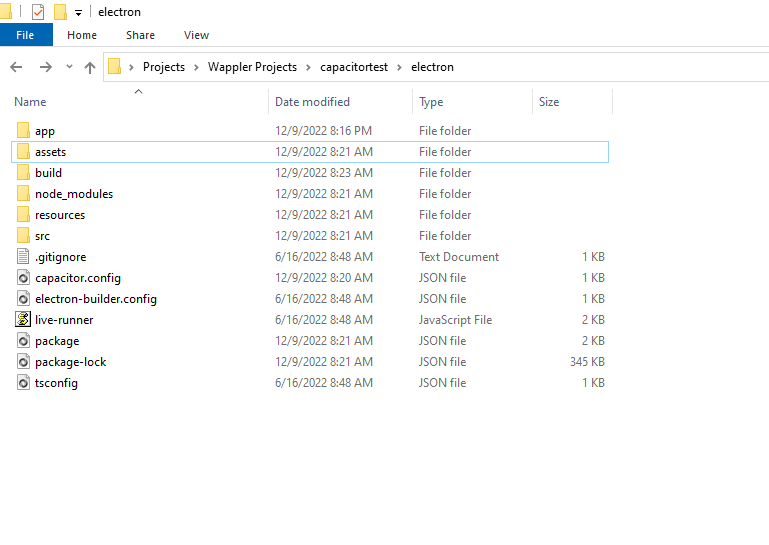Click the 345 KB size value
This screenshot has height=545, width=769.
(587, 362)
